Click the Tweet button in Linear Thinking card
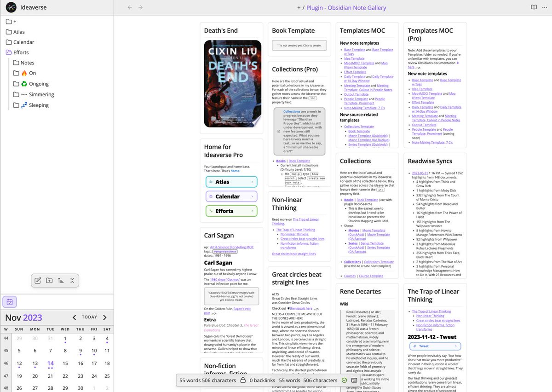 click(x=434, y=346)
